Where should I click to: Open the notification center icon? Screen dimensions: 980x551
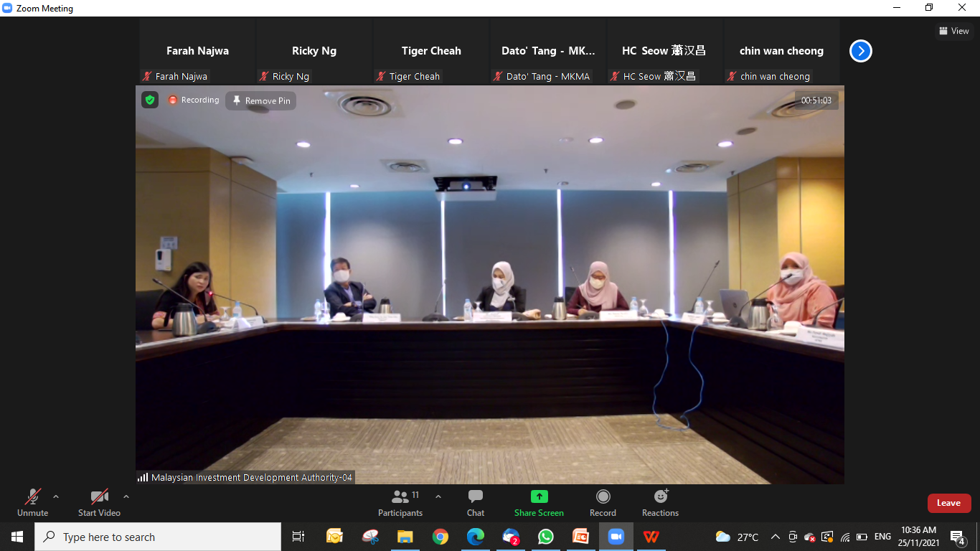(958, 537)
